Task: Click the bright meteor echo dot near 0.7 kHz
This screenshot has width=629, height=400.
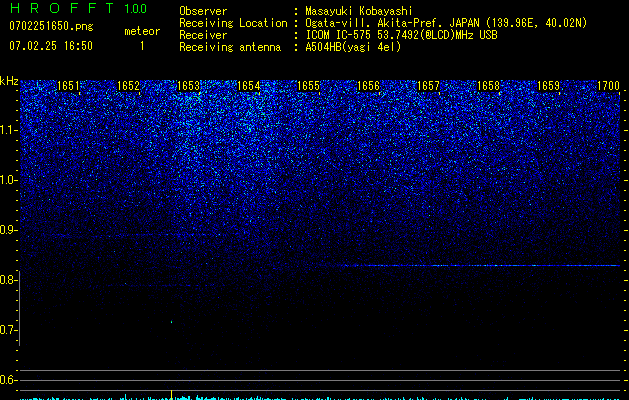Action: tap(172, 322)
